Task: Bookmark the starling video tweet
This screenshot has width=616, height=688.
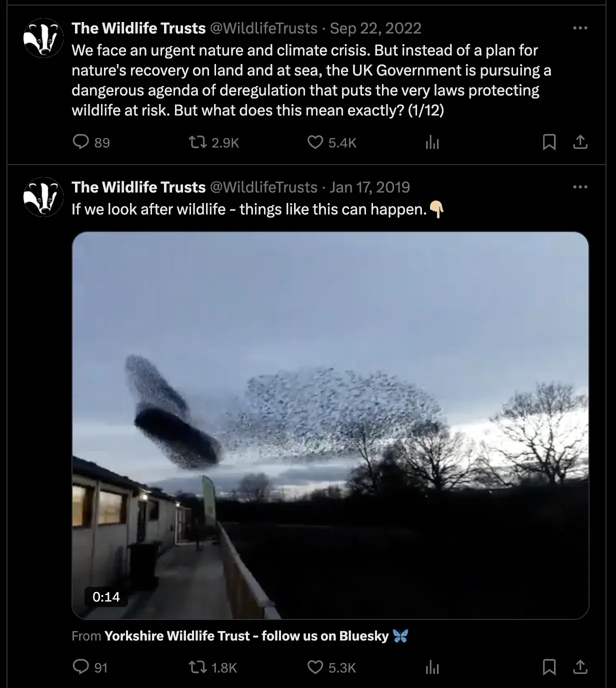Action: click(549, 667)
